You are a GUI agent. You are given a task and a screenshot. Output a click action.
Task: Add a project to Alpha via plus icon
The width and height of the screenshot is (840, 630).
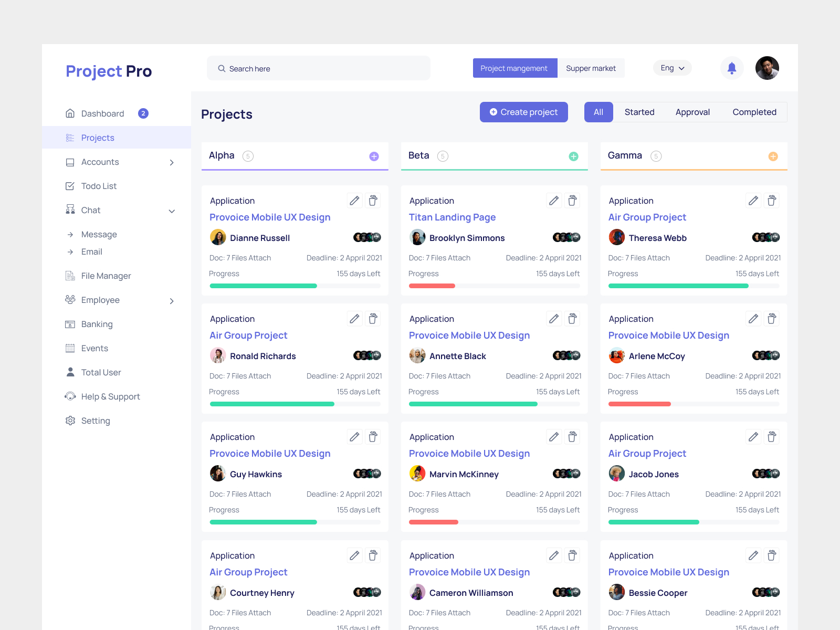[x=374, y=156]
